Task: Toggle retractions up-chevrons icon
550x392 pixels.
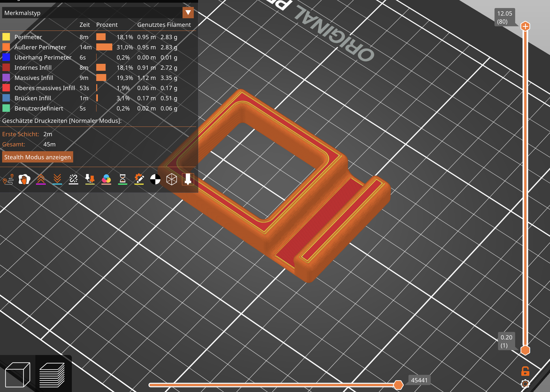Action: [x=41, y=179]
